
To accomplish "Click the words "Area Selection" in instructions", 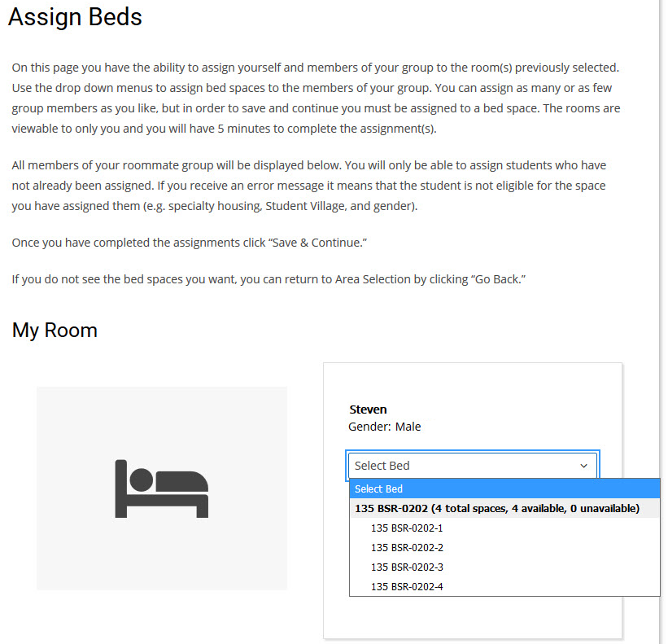I will click(372, 279).
